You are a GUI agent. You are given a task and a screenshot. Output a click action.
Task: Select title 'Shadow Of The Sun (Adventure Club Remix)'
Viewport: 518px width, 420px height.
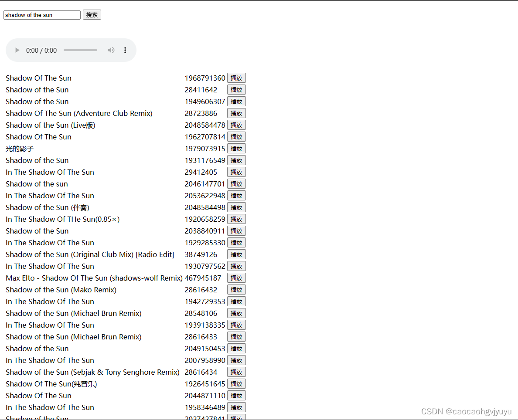point(79,113)
